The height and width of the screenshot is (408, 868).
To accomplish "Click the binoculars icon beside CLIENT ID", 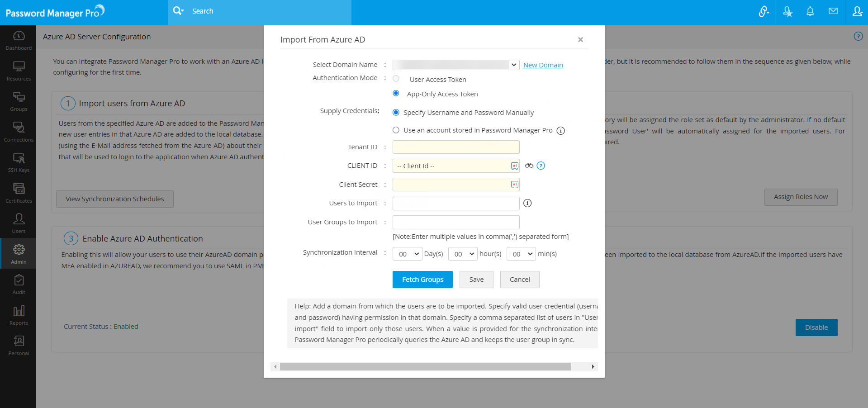I will tap(529, 166).
